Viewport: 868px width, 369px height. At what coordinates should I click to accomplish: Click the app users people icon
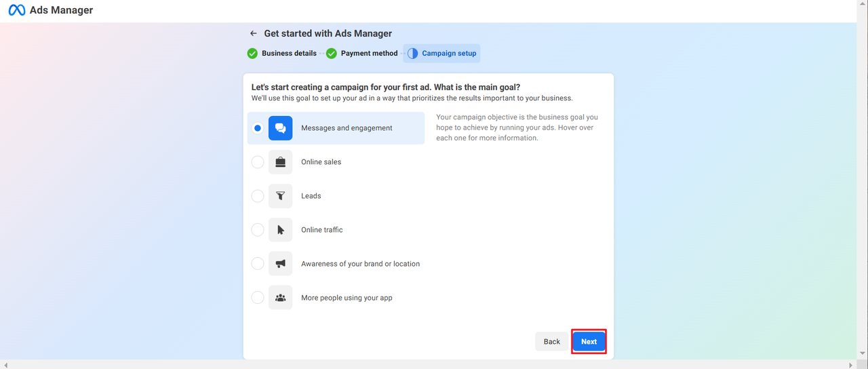tap(280, 298)
